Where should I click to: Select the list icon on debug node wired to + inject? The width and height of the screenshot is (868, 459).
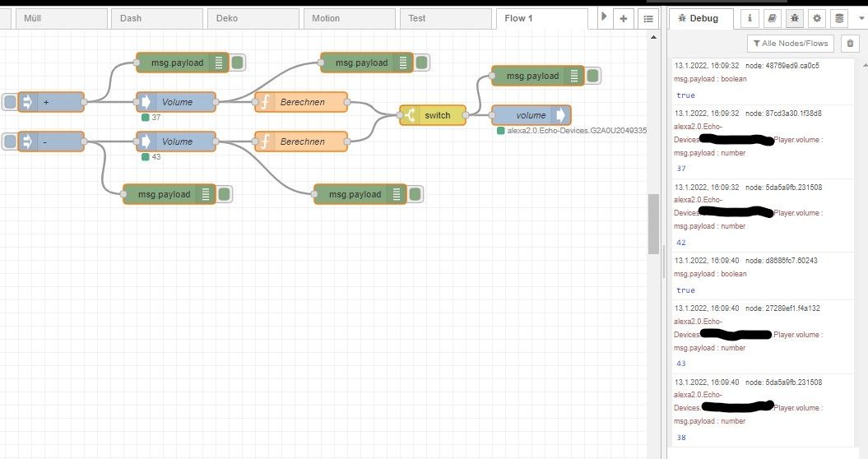219,63
